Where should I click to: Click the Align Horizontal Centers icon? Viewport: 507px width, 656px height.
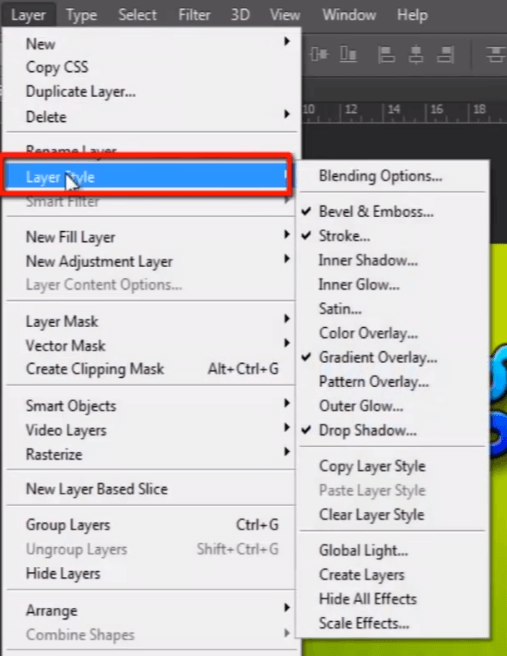[x=415, y=55]
